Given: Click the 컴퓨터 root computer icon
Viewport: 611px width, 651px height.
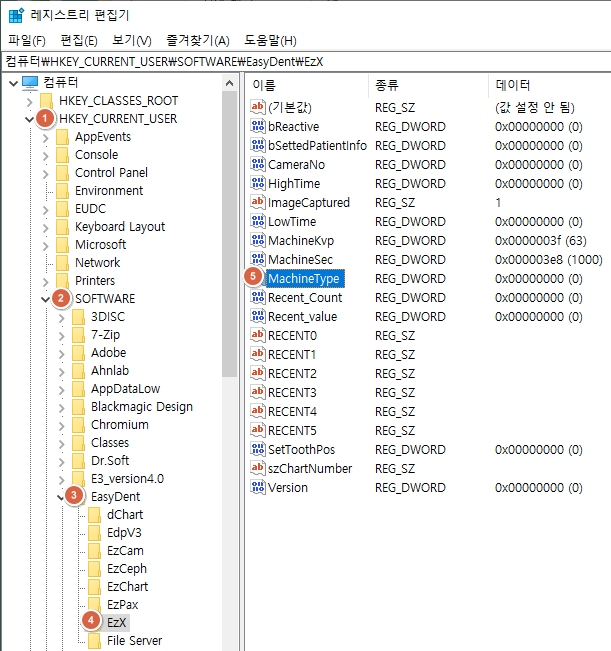Looking at the screenshot, I should [x=30, y=83].
